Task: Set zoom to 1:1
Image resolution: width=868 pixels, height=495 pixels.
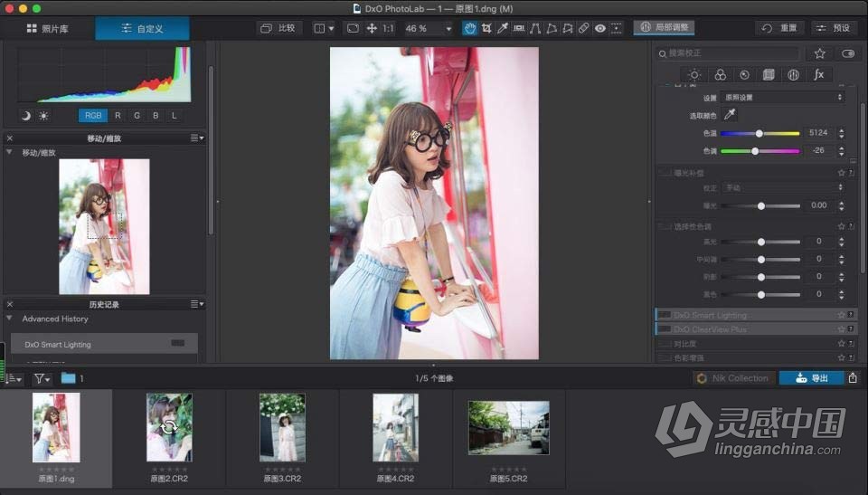Action: [x=389, y=28]
